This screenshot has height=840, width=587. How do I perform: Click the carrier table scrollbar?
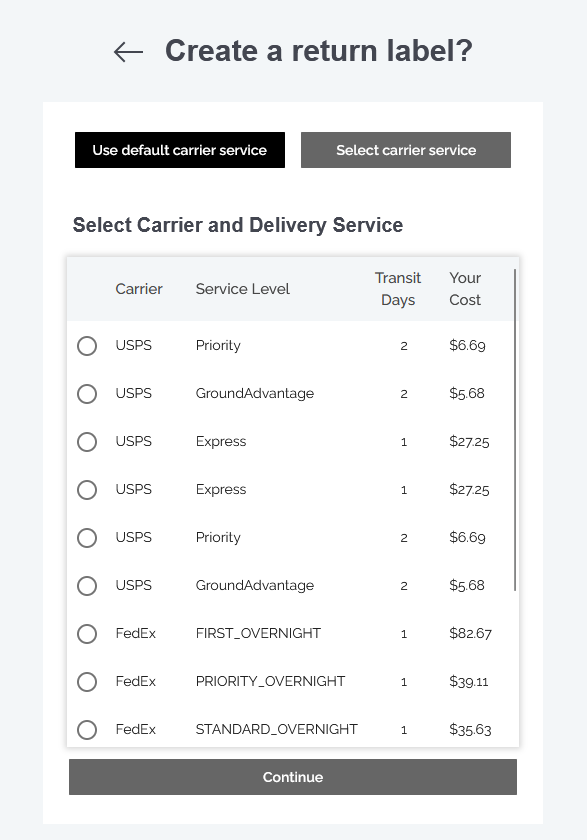[515, 430]
